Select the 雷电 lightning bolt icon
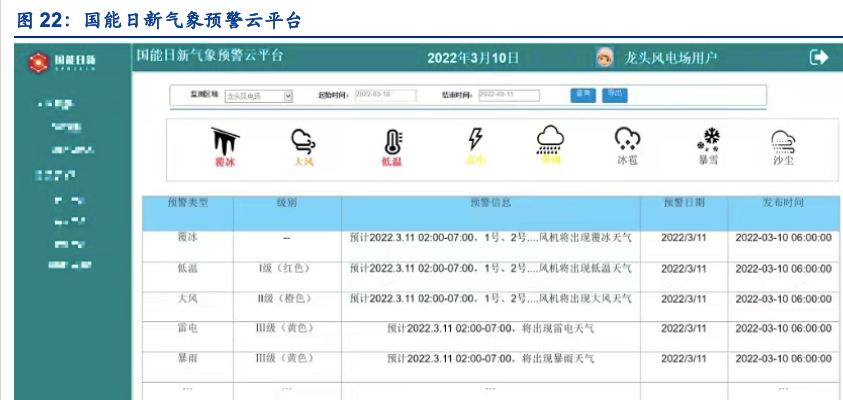The width and height of the screenshot is (843, 400). pyautogui.click(x=475, y=139)
